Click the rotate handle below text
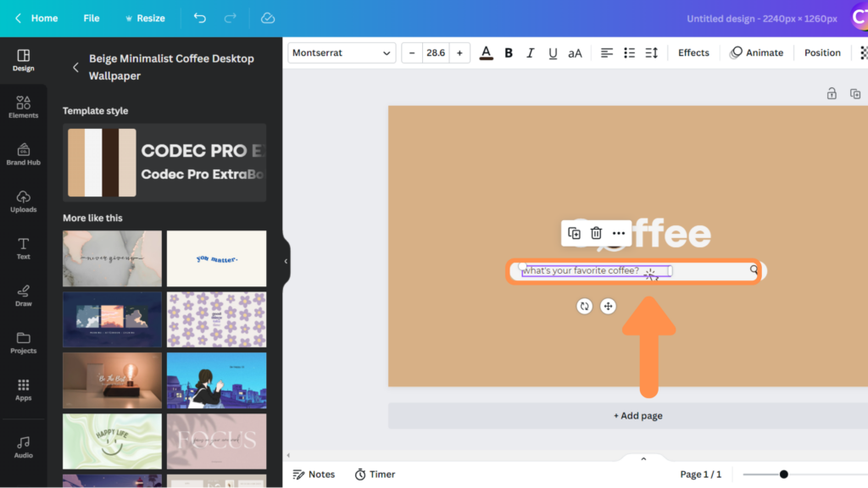 pos(585,306)
